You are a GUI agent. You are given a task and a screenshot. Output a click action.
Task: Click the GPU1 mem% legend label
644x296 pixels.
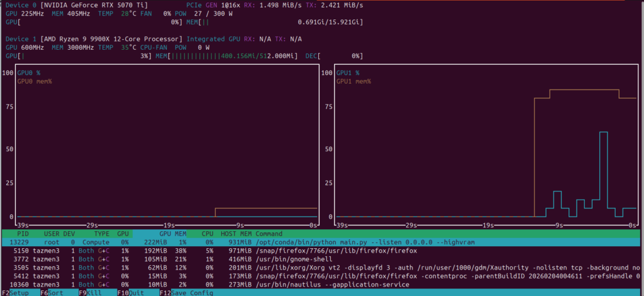[353, 81]
